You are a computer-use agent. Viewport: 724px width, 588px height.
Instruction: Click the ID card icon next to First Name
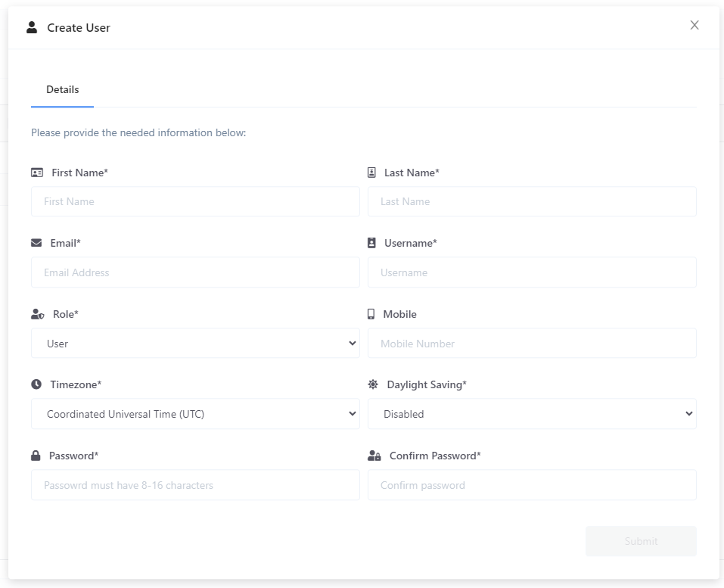tap(37, 173)
